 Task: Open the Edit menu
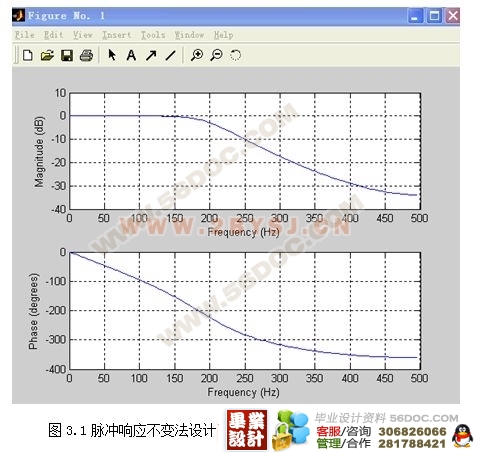click(53, 35)
